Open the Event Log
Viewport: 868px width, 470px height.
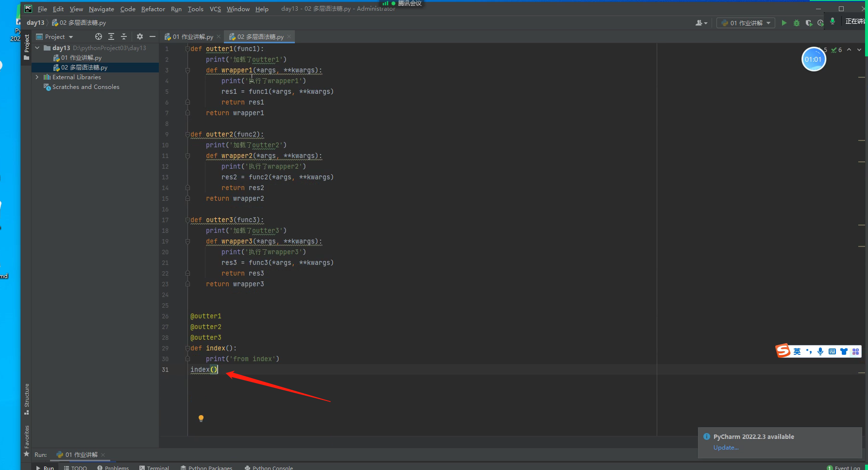point(844,468)
